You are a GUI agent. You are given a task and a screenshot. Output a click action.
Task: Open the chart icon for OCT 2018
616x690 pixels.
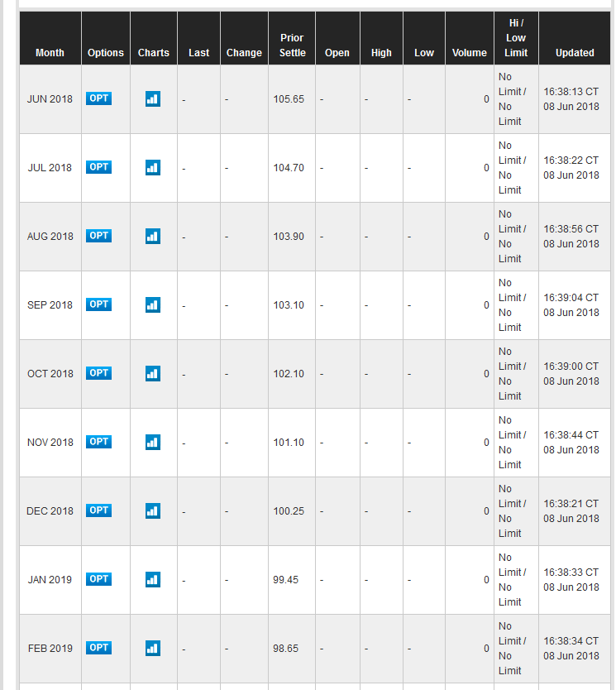coord(153,373)
